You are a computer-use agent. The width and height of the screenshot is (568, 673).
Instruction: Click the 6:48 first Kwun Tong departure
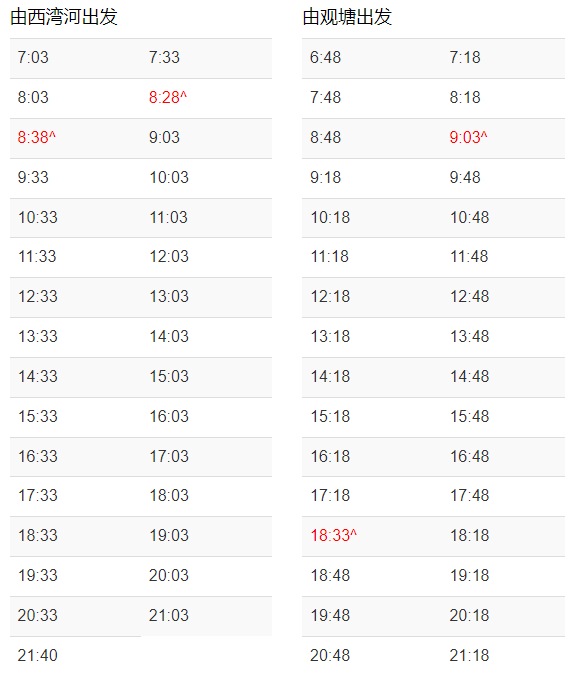(325, 58)
